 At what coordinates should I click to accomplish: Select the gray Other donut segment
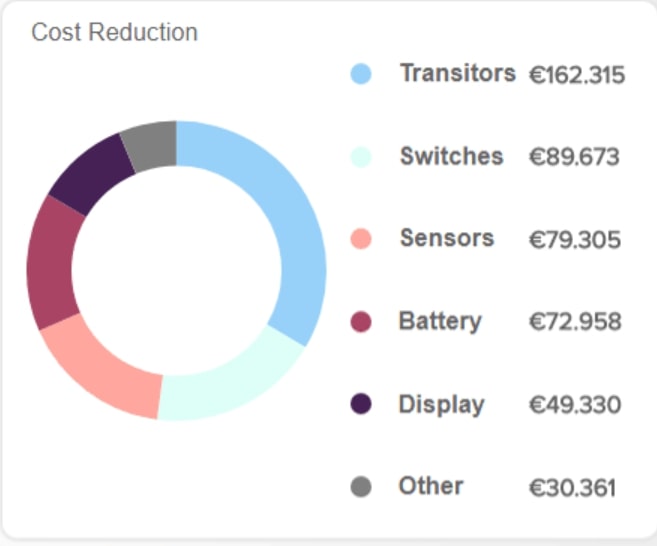pyautogui.click(x=151, y=145)
